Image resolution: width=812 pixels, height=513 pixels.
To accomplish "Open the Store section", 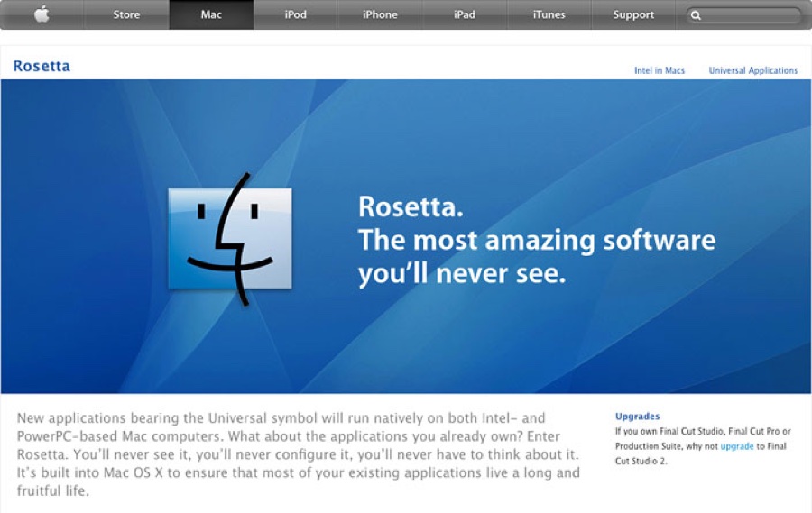I will [x=126, y=14].
